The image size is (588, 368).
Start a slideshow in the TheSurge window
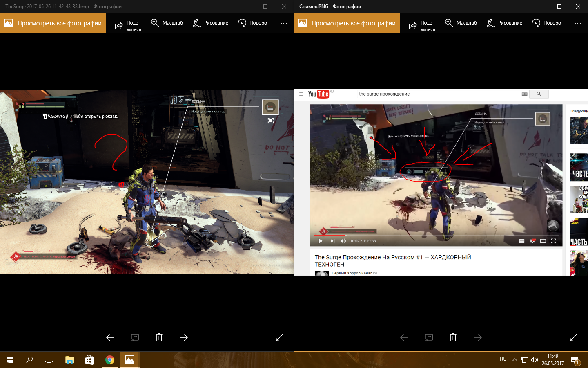pos(135,337)
